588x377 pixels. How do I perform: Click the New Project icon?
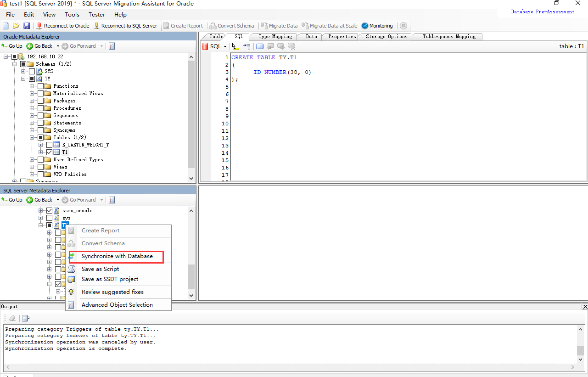tap(6, 26)
